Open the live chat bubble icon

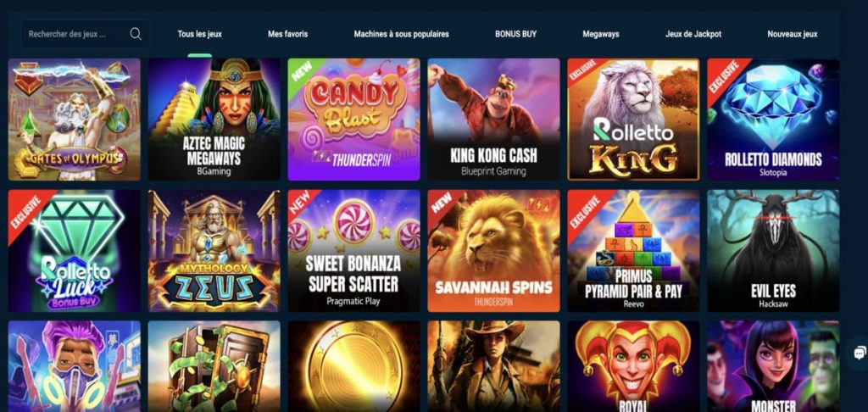860,353
